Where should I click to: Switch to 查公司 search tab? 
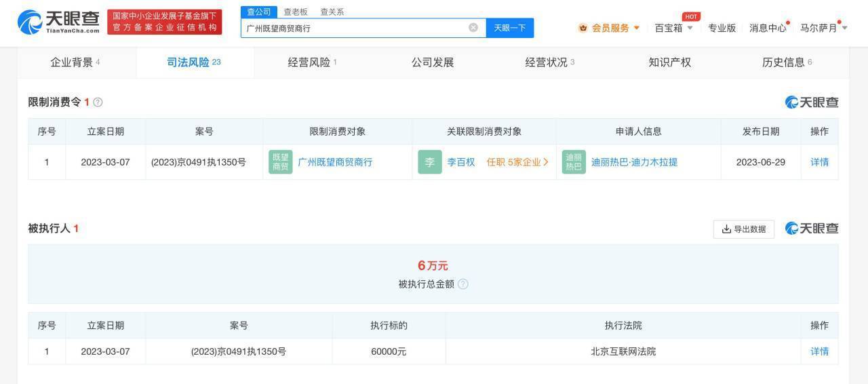coord(258,12)
